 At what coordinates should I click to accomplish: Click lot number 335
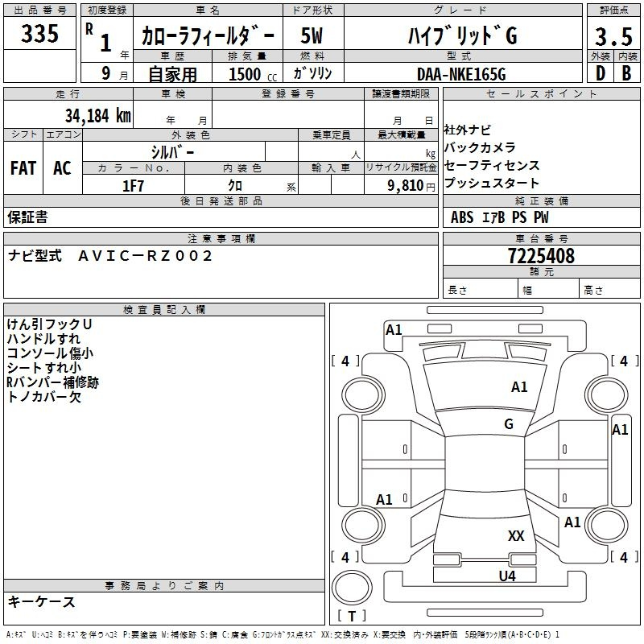(x=39, y=34)
